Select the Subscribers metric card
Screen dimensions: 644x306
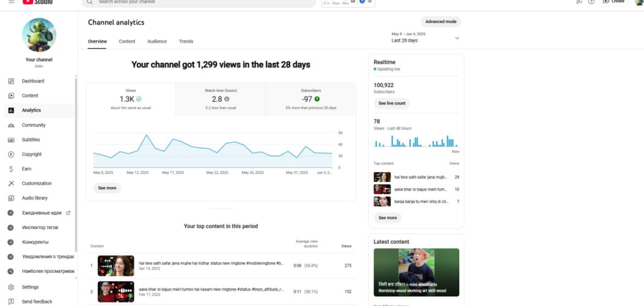click(x=311, y=99)
